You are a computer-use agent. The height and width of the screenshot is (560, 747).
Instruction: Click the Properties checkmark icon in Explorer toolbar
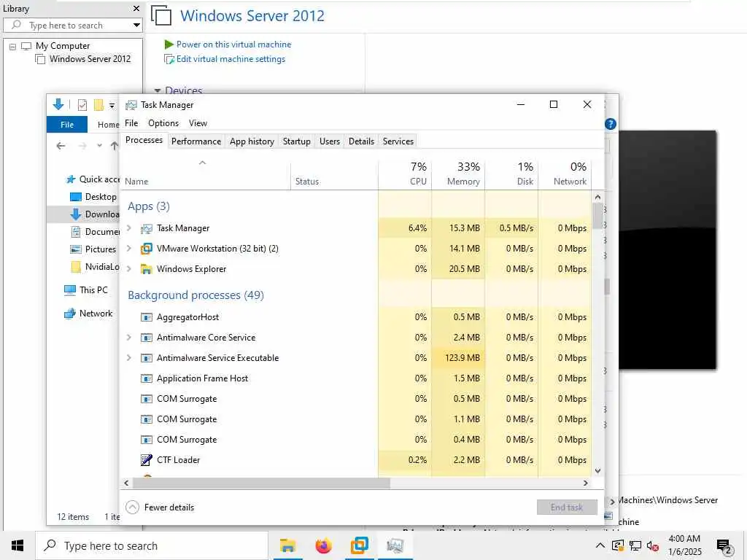82,105
